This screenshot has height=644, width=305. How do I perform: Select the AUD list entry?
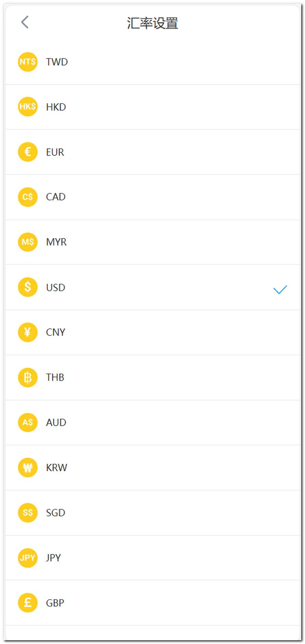pos(56,422)
